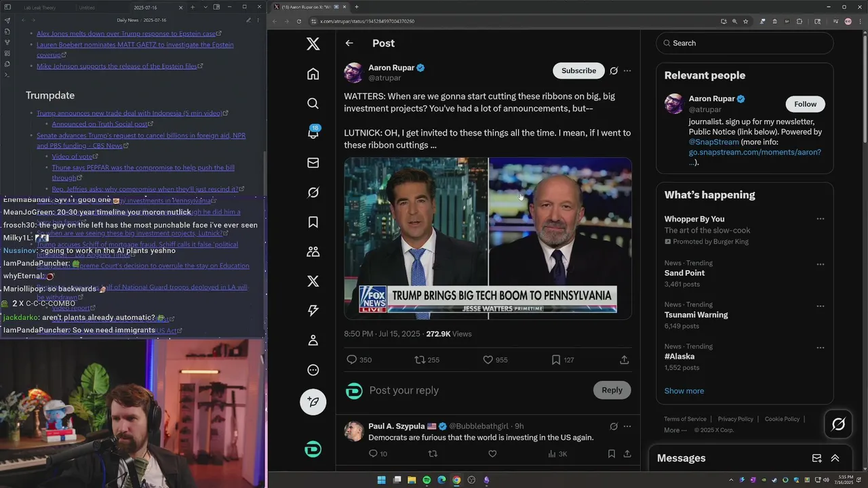
Task: Open account avatar at sidebar bottom
Action: (313, 449)
